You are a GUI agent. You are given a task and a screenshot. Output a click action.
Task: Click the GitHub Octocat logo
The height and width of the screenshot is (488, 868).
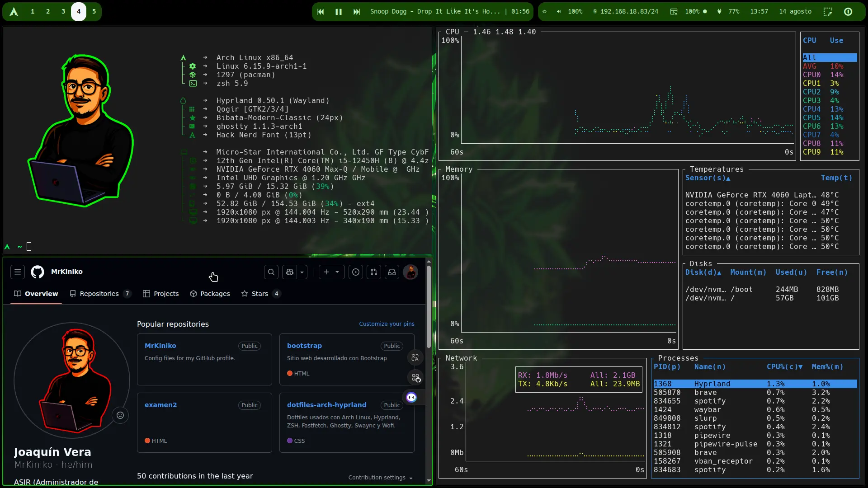point(38,272)
